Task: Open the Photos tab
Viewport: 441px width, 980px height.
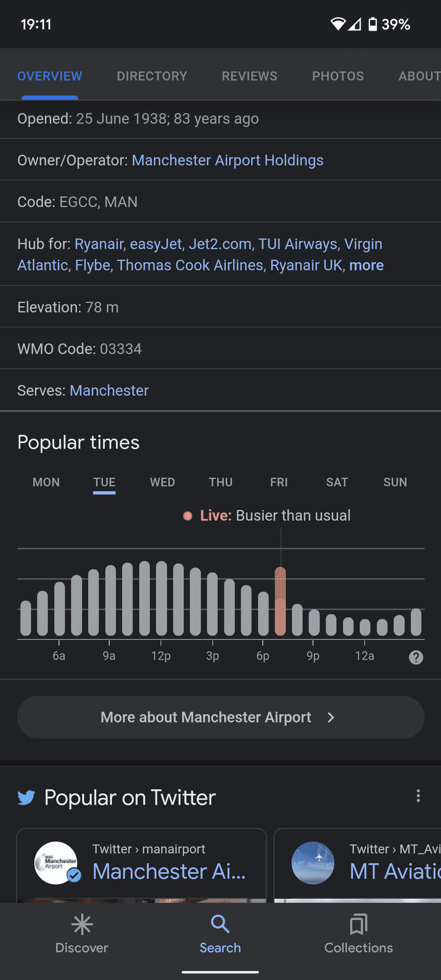Action: tap(338, 76)
